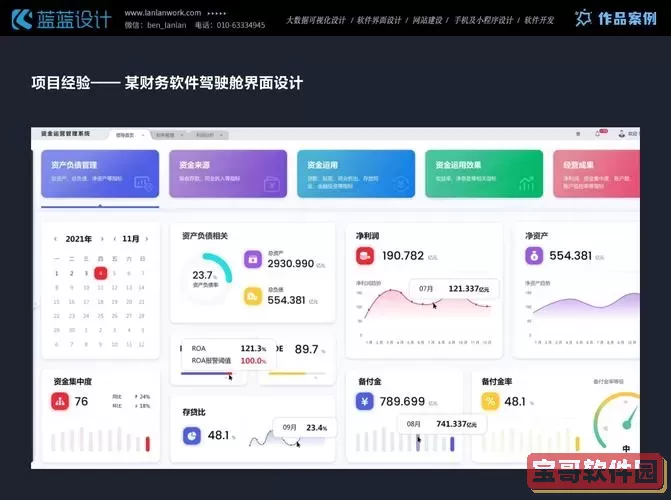Click the 存贷比 sparkline chart
This screenshot has height=500, width=671.
[x=287, y=437]
